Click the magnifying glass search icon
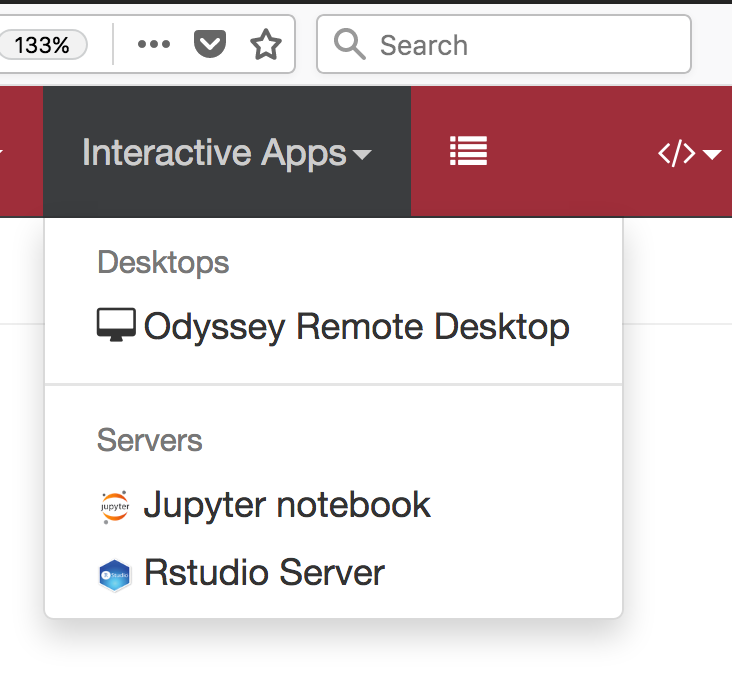Viewport: 732px width, 678px height. [349, 44]
